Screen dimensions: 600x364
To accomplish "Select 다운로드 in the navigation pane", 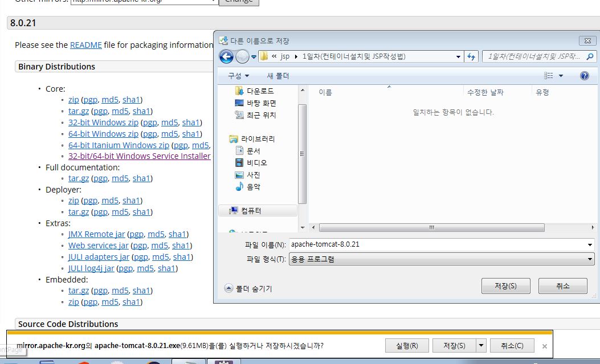I will [x=255, y=91].
